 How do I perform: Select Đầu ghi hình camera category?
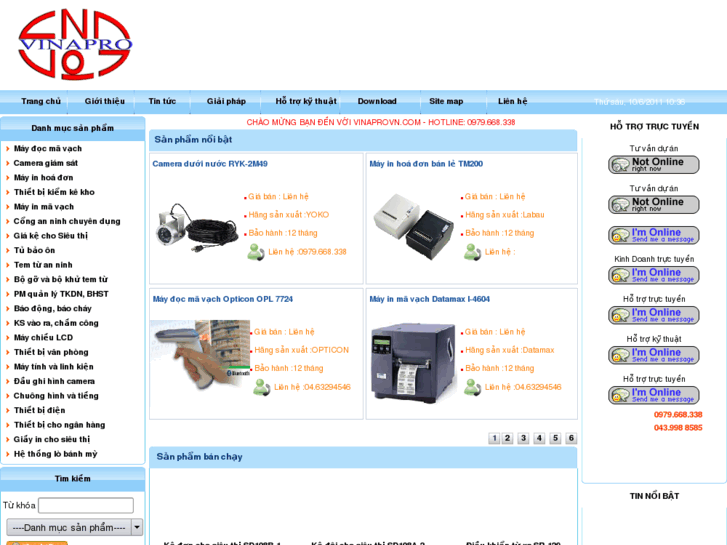(x=54, y=381)
